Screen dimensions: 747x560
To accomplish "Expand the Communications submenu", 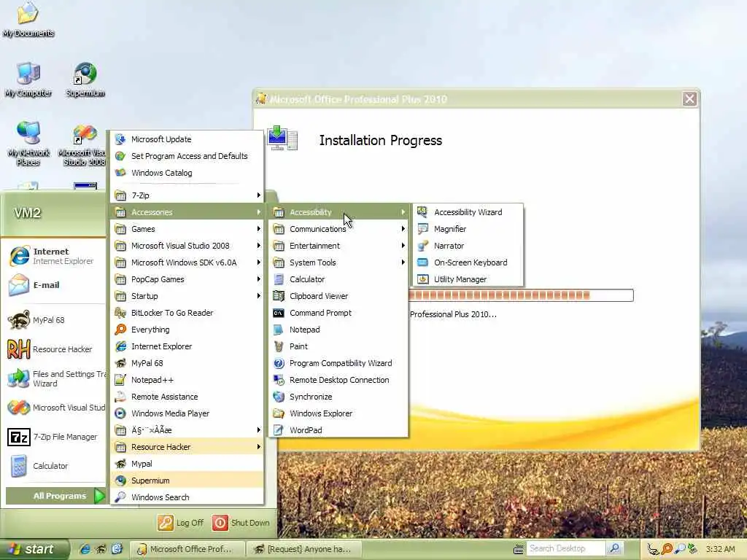I will pyautogui.click(x=338, y=229).
